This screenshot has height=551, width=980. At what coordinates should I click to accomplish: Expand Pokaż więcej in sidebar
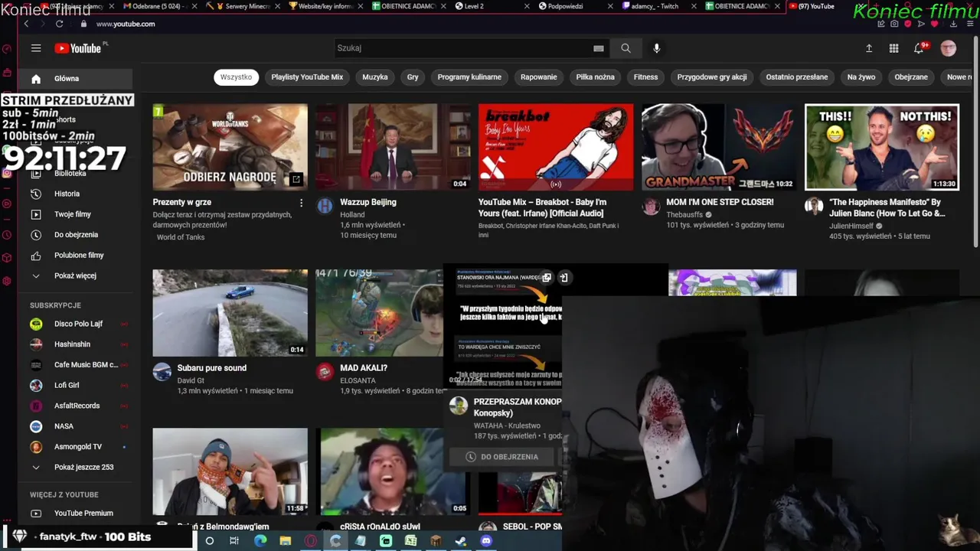pyautogui.click(x=75, y=275)
